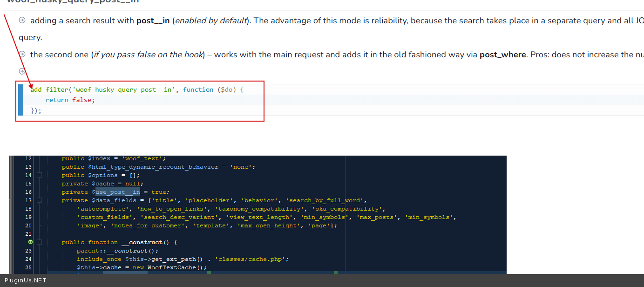Click line number 16 in the gutter
The image size is (644, 287).
28,192
